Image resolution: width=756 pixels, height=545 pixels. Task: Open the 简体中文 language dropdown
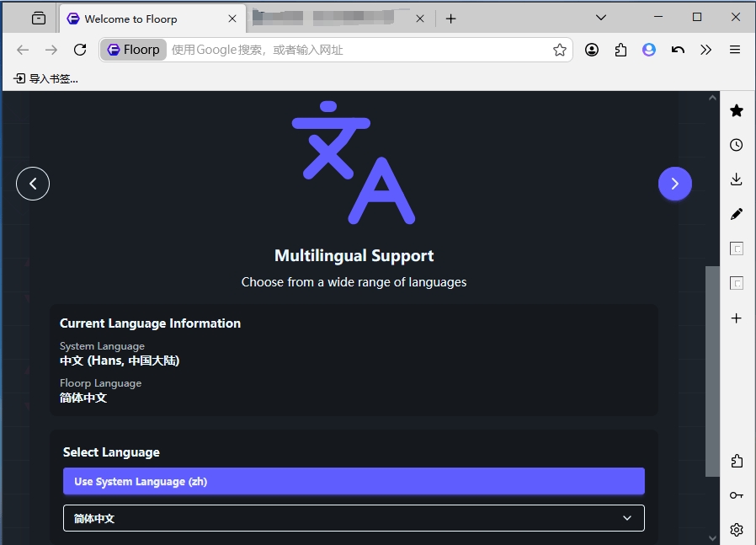354,518
